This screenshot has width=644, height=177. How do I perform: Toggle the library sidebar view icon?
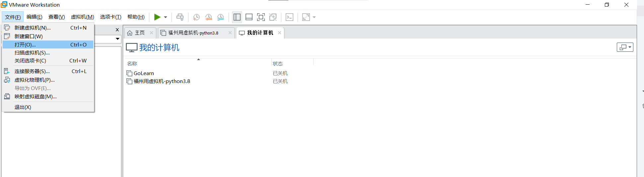[x=237, y=17]
